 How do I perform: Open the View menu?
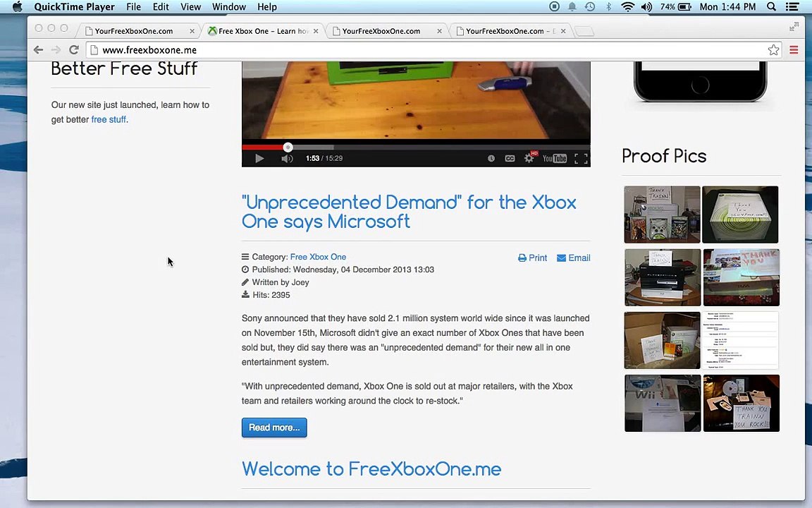coord(190,7)
